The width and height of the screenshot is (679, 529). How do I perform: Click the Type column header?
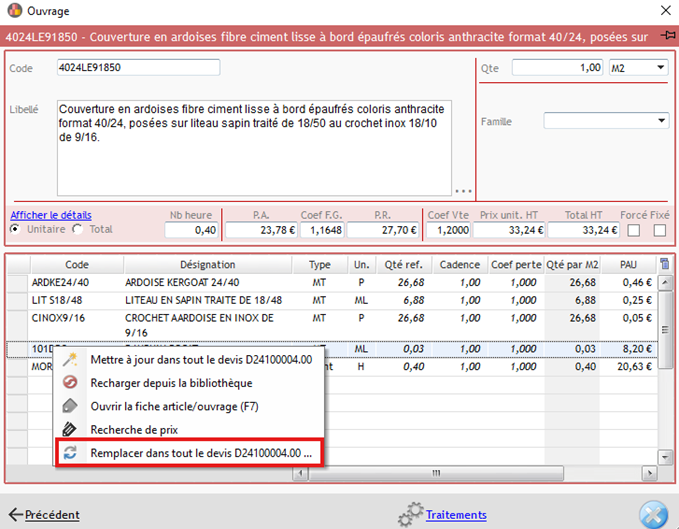pyautogui.click(x=320, y=264)
